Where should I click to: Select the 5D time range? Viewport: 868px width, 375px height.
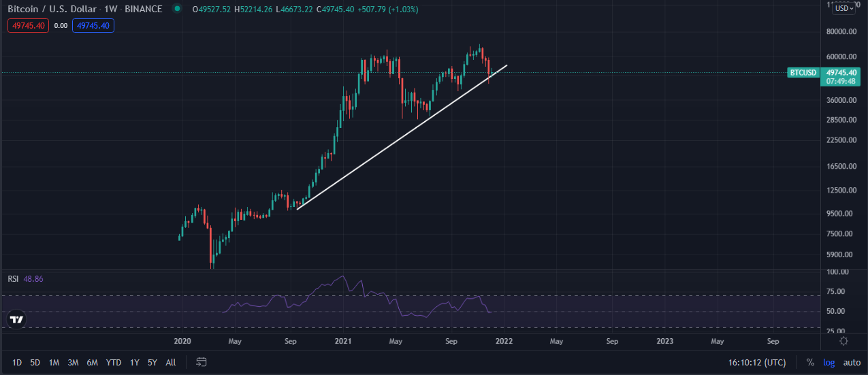(x=35, y=362)
